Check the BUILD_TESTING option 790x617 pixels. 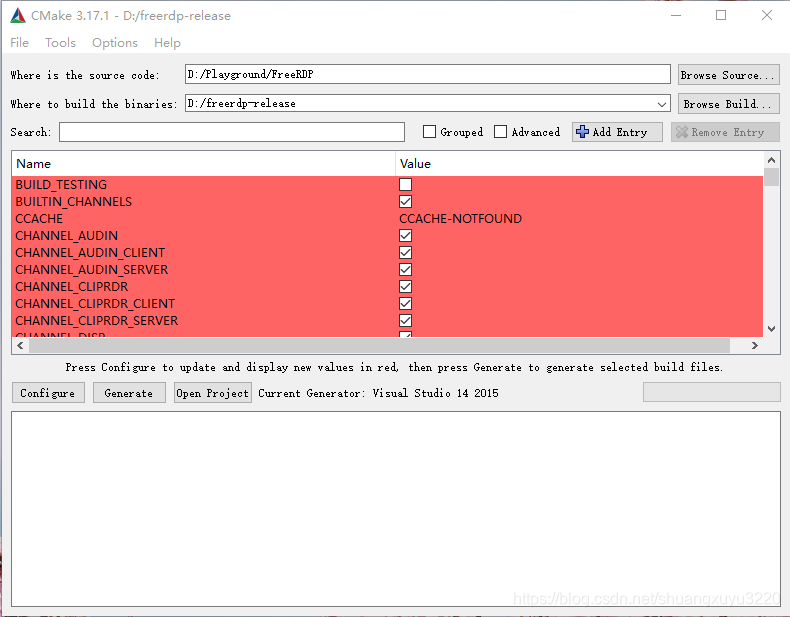[x=406, y=185]
